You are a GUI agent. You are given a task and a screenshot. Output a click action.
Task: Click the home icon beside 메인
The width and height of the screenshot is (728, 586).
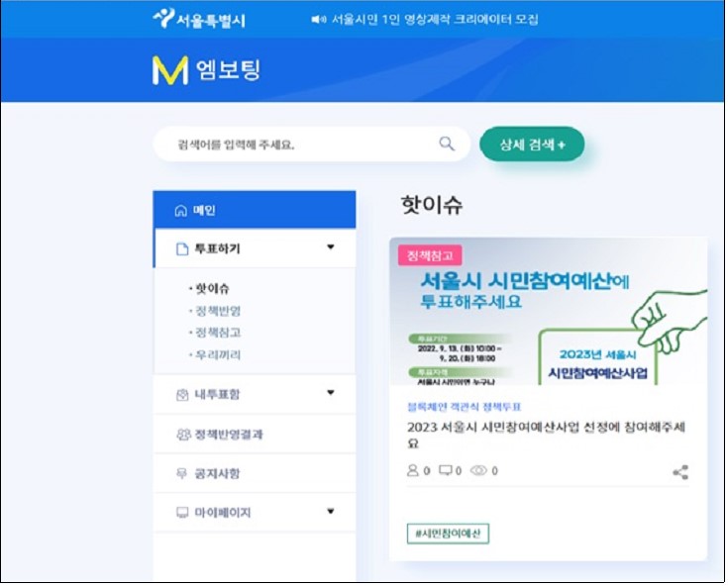[180, 211]
